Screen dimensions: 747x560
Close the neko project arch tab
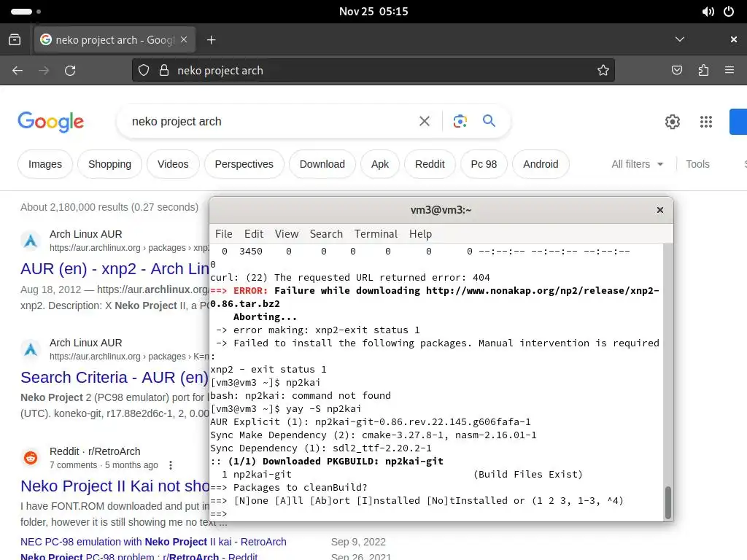click(184, 39)
